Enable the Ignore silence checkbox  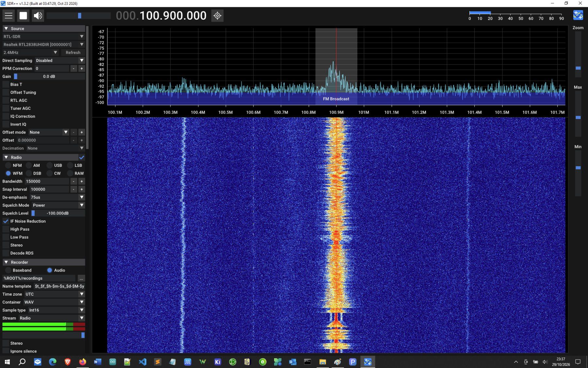tap(6, 351)
